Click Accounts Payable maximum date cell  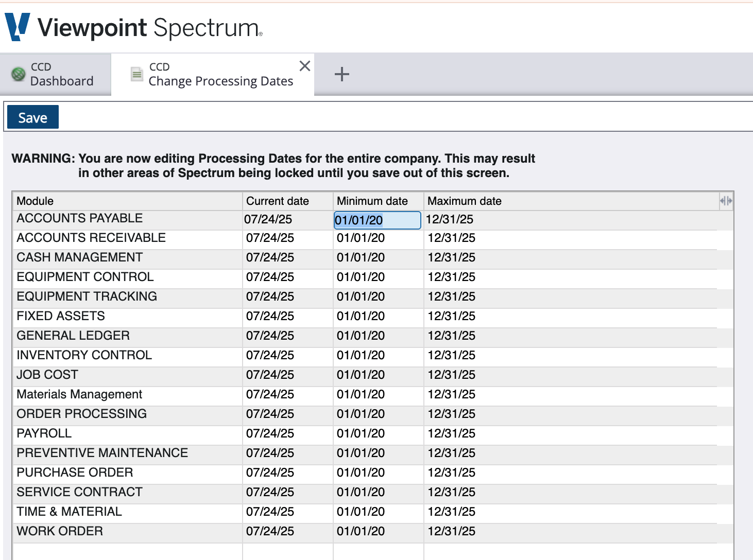pos(571,220)
